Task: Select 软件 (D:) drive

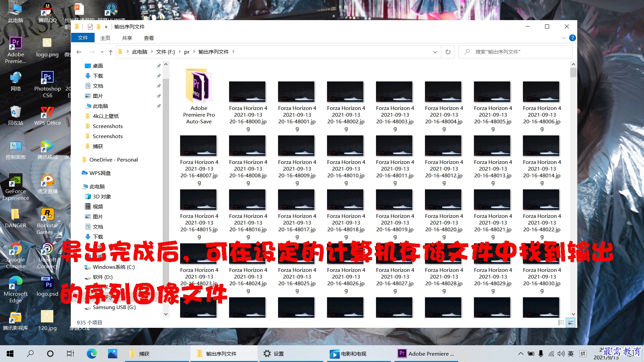Action: [103, 277]
